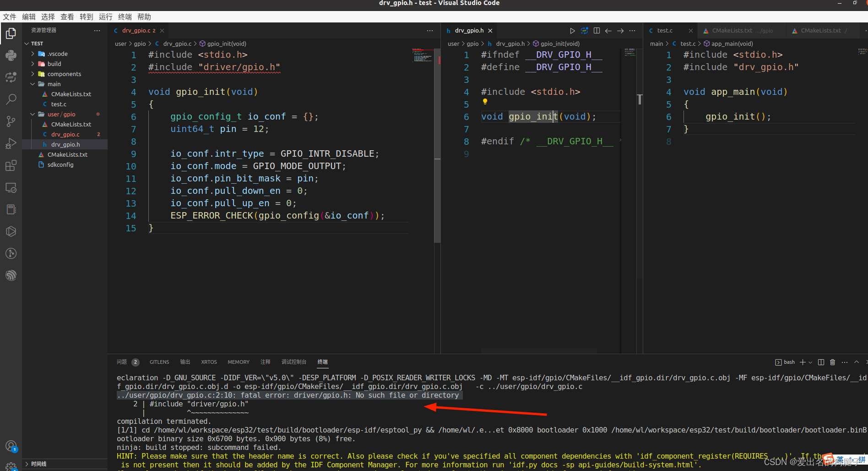
Task: Open the 文件 menu
Action: click(x=10, y=17)
